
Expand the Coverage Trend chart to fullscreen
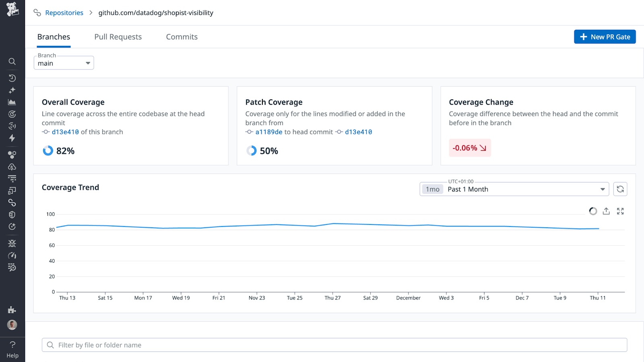pyautogui.click(x=620, y=211)
